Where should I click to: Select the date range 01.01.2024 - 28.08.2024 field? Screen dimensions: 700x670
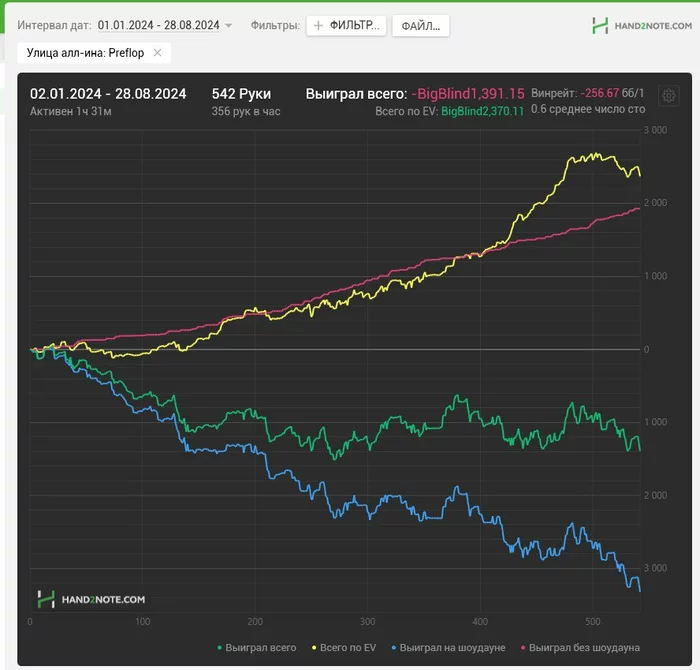coord(158,25)
